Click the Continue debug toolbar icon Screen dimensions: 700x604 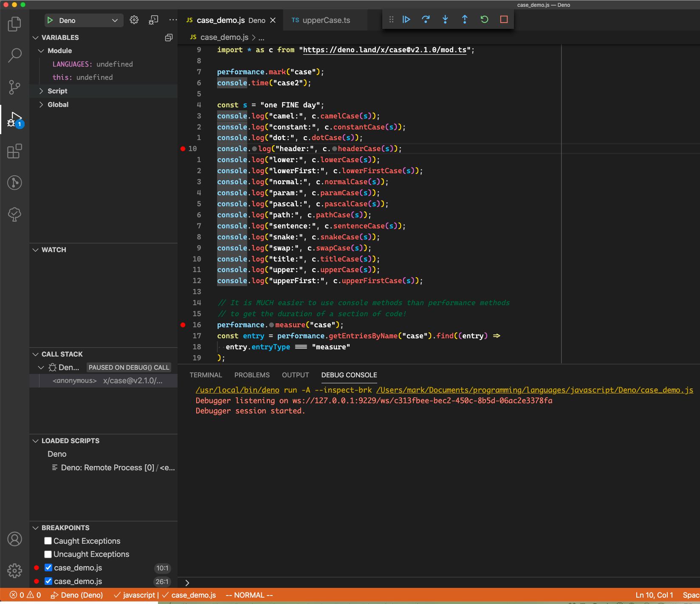[x=406, y=19]
